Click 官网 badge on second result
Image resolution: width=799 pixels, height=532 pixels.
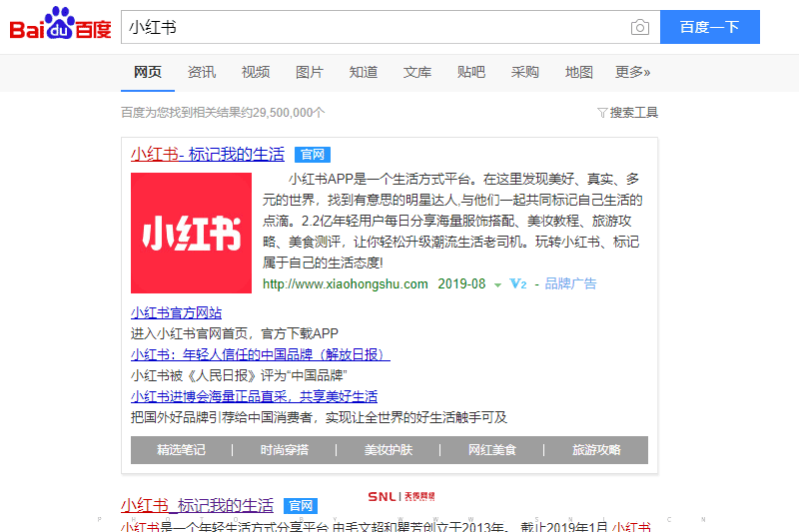[301, 506]
